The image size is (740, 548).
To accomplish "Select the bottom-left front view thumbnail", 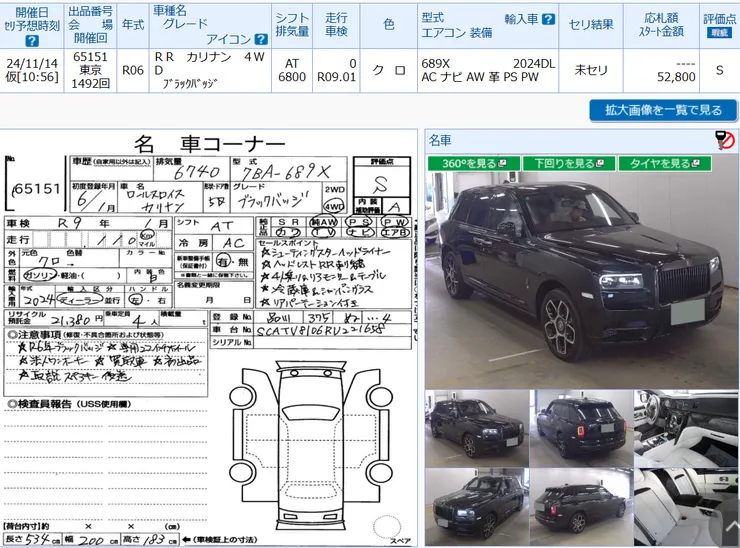I will tap(476, 507).
